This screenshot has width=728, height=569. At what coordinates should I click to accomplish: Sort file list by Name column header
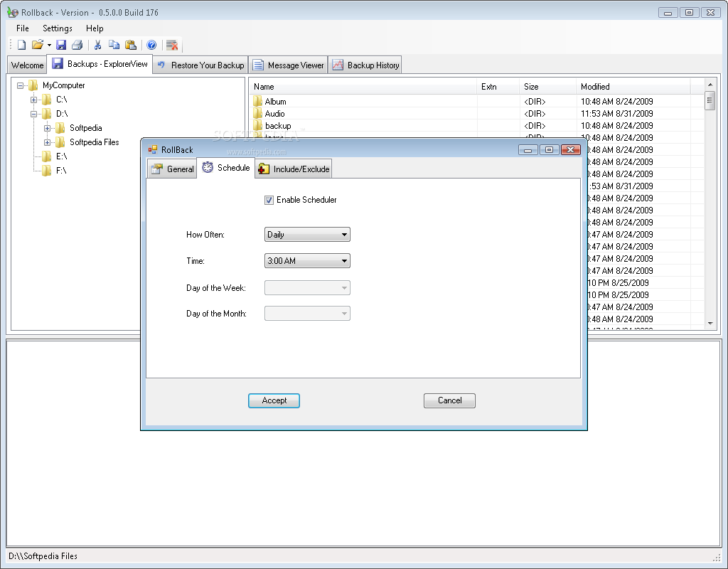pyautogui.click(x=363, y=86)
